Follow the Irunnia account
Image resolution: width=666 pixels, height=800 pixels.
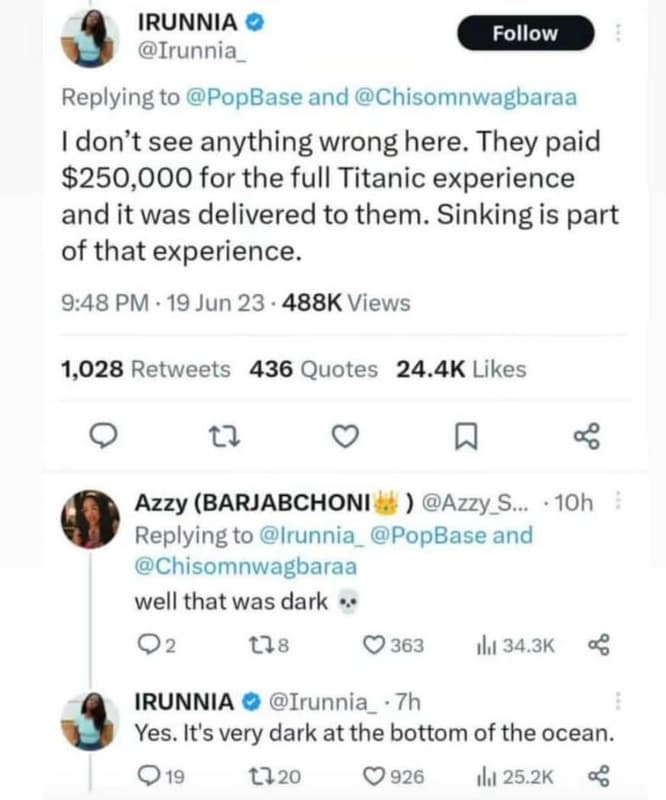click(525, 33)
